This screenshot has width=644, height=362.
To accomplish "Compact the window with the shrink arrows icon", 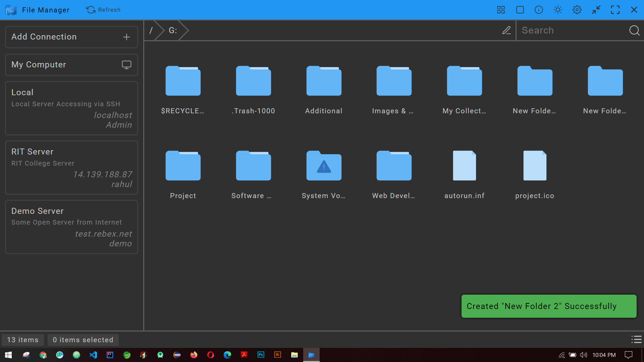I will click(596, 10).
